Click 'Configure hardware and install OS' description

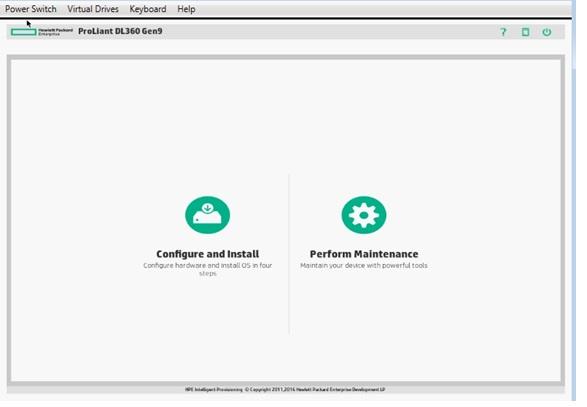(x=207, y=269)
